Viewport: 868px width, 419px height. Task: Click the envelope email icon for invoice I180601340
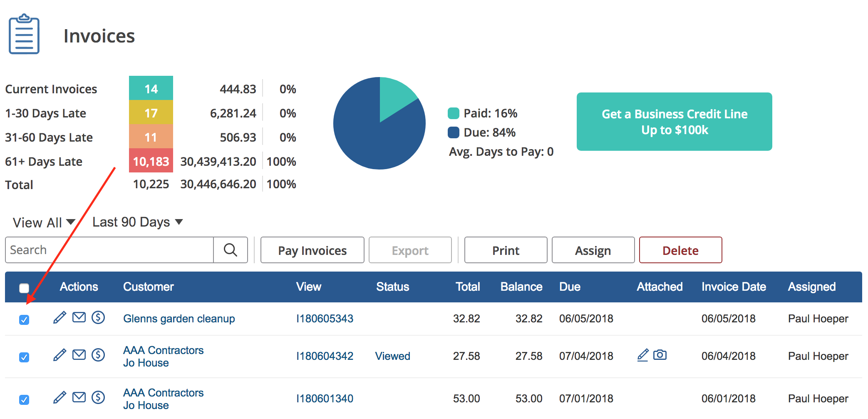click(79, 397)
